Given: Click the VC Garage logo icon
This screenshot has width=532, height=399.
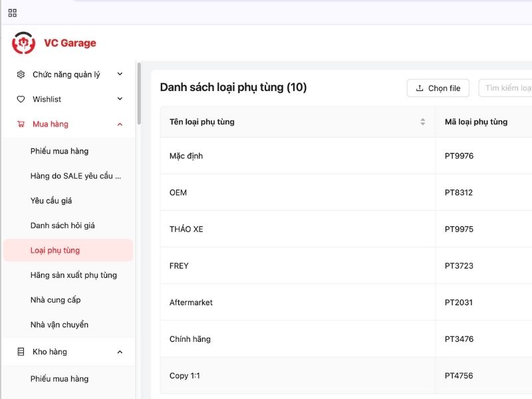Looking at the screenshot, I should [24, 43].
